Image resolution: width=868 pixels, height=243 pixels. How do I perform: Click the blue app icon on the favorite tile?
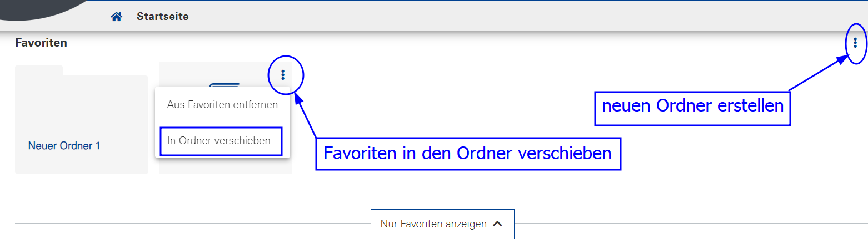tap(225, 85)
